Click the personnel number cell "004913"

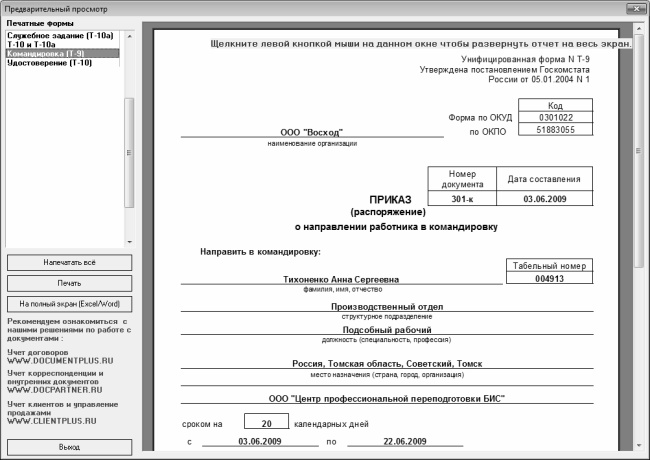(551, 280)
